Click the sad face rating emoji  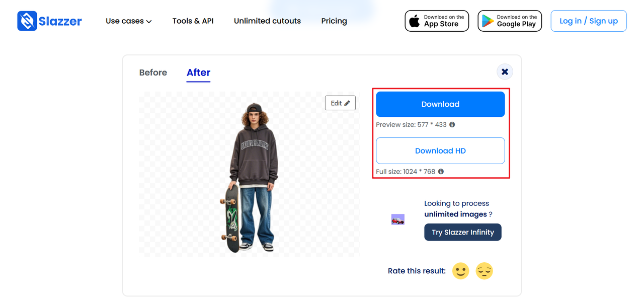(x=485, y=271)
